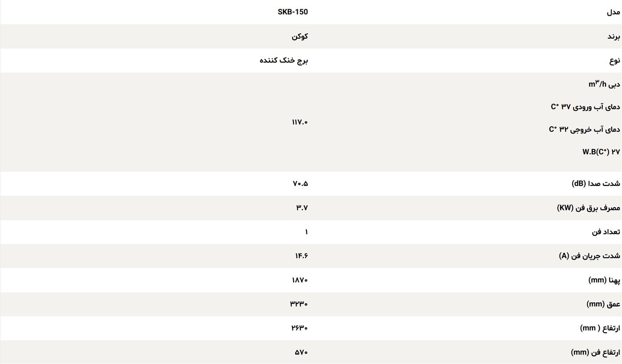Image resolution: width=622 pixels, height=364 pixels.
Task: Select دمای آب ورودی ۳۷ text
Action: [586, 107]
